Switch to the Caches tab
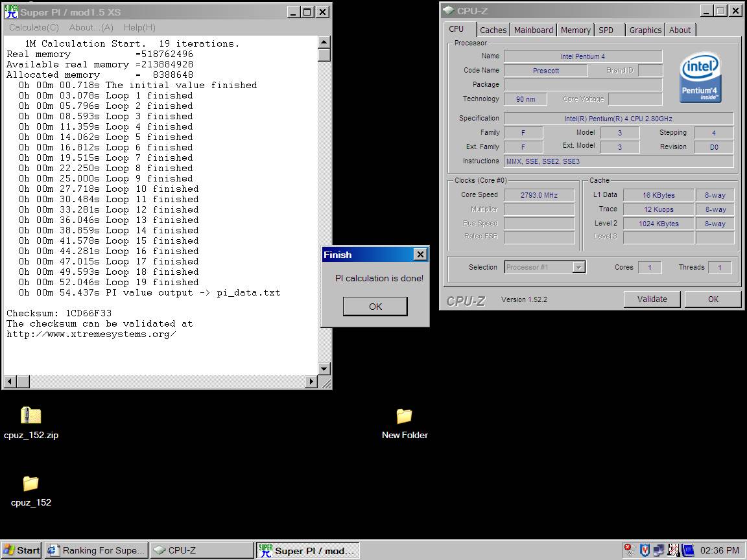747x560 pixels. [493, 30]
